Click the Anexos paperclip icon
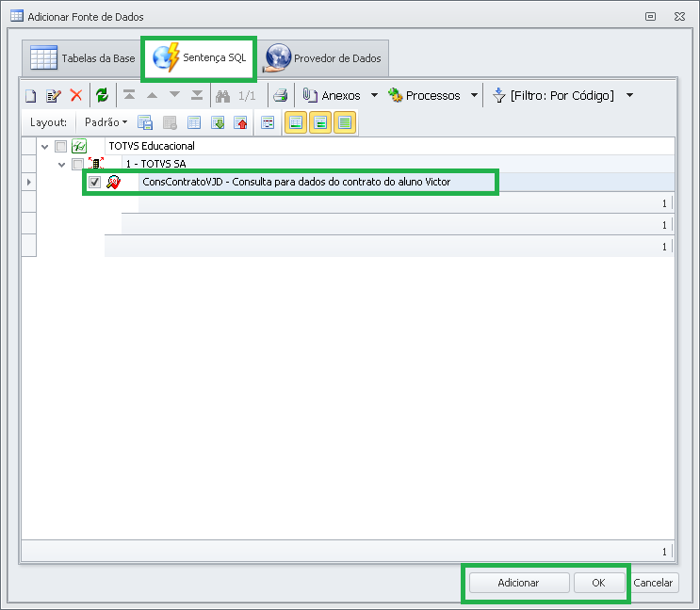The height and width of the screenshot is (610, 700). (310, 95)
